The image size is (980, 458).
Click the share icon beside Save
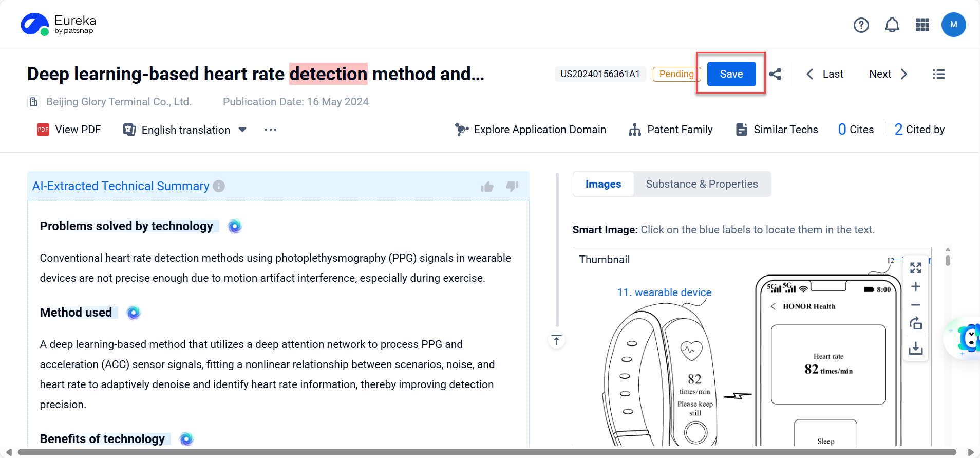pyautogui.click(x=775, y=74)
